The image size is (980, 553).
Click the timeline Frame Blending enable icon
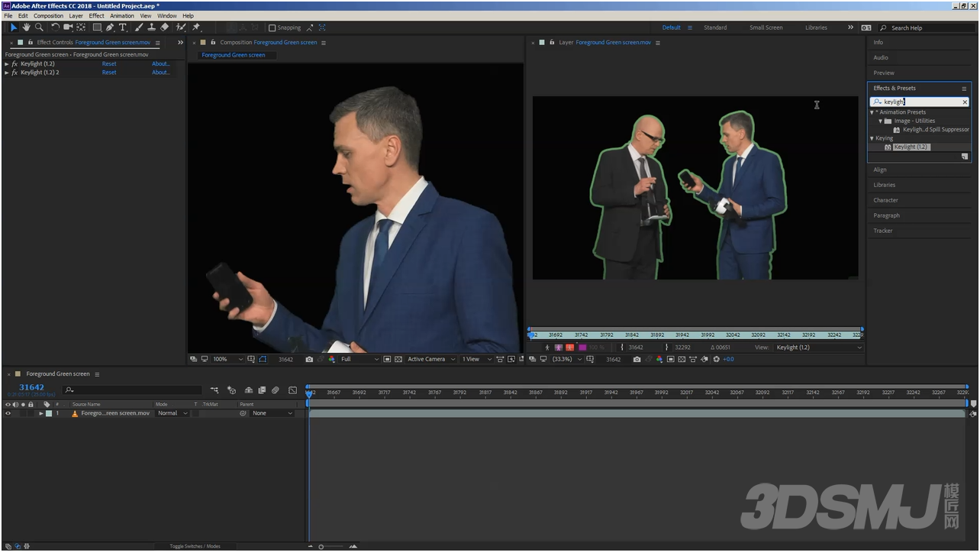coord(262,390)
